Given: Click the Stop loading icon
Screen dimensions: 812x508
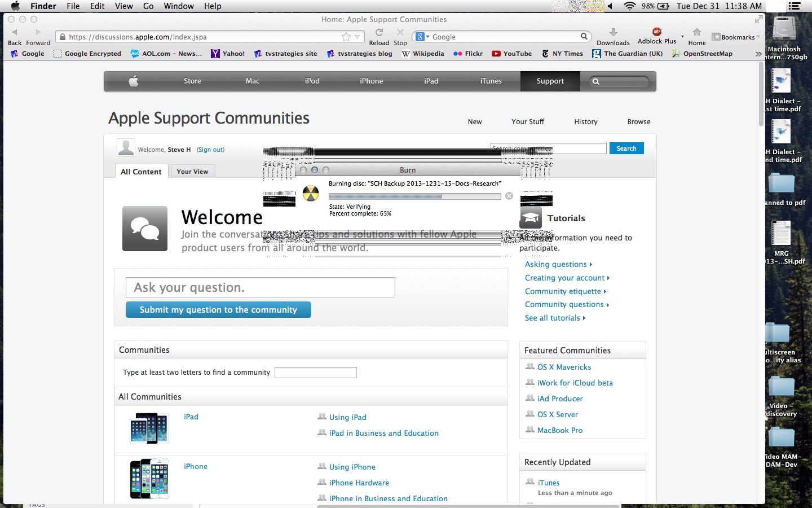Looking at the screenshot, I should (x=400, y=32).
